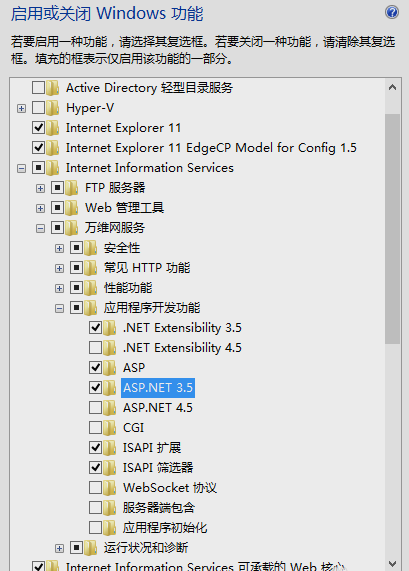Image resolution: width=409 pixels, height=571 pixels.
Task: Select the ISAPI 筛选器 folder icon
Action: (x=110, y=468)
